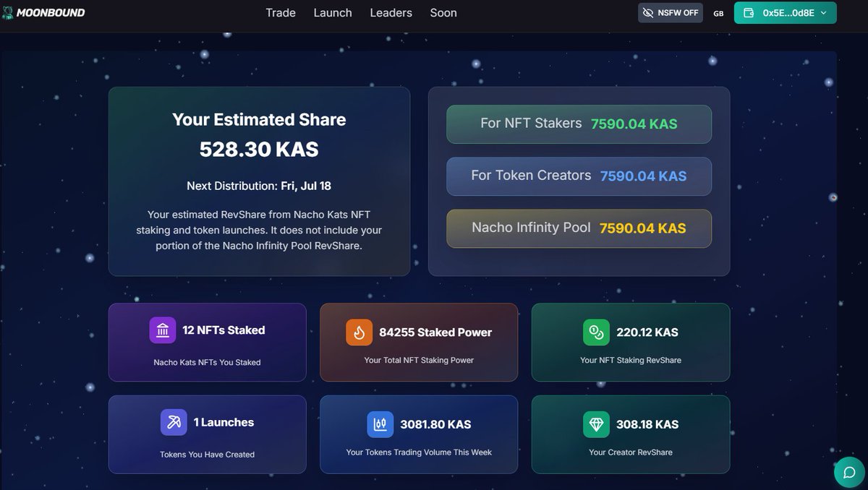Click the yellow 7590.04 KAS infinity pool amount

click(642, 228)
